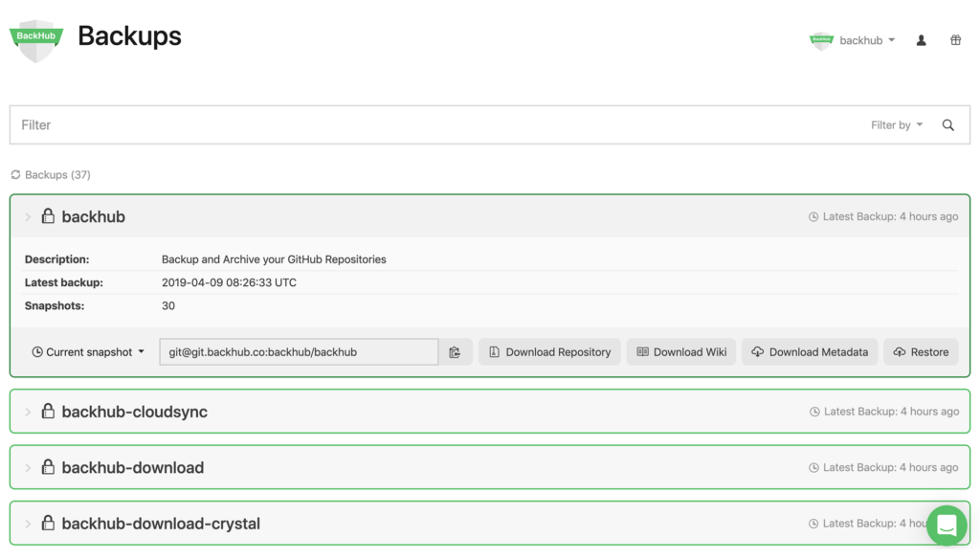Click 'Latest Backup: 4 hours ago' on backhub-download
The width and height of the screenshot is (980, 560).
click(x=890, y=467)
